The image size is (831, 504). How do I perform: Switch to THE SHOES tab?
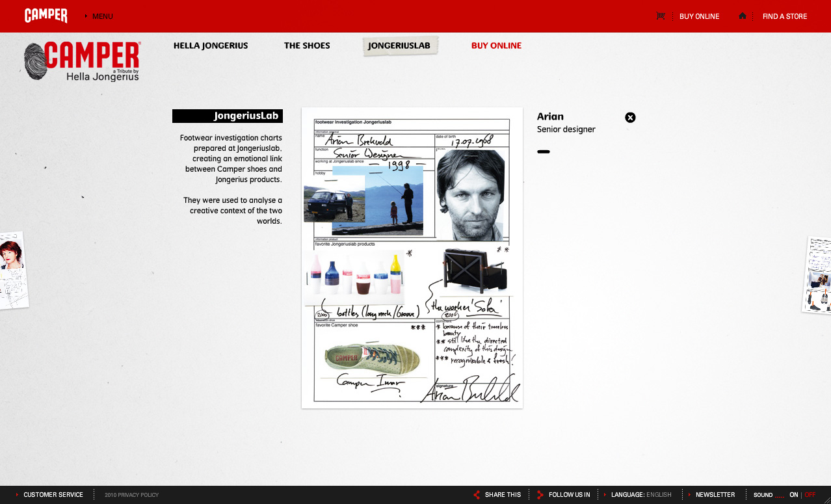click(307, 46)
